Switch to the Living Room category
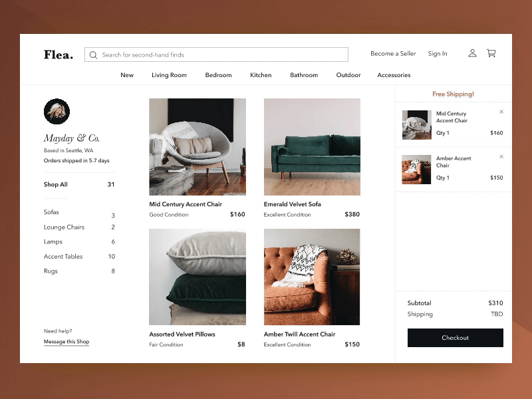The height and width of the screenshot is (399, 532). click(x=169, y=75)
